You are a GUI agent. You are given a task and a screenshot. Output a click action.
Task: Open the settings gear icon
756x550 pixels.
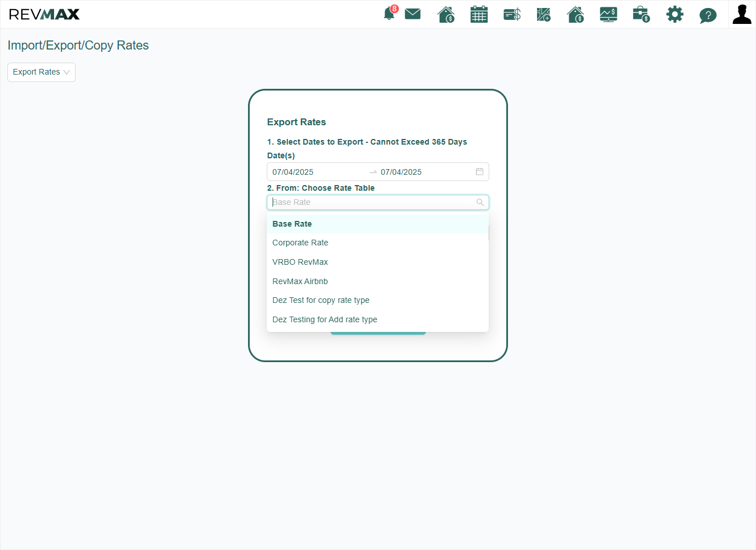click(675, 14)
